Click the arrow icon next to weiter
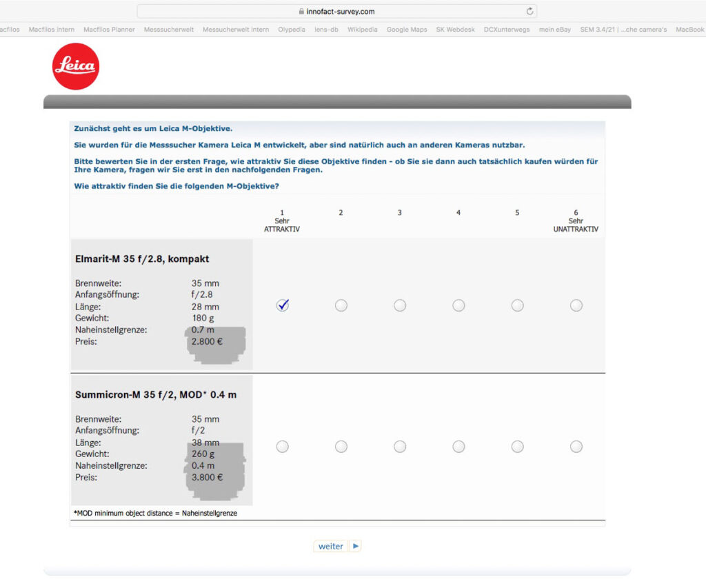Viewport: 706px width, 588px height. pyautogui.click(x=356, y=546)
